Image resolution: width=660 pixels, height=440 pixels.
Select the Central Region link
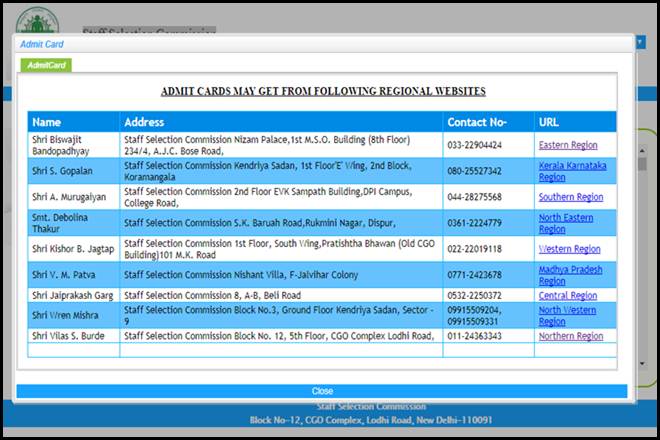pyautogui.click(x=567, y=295)
